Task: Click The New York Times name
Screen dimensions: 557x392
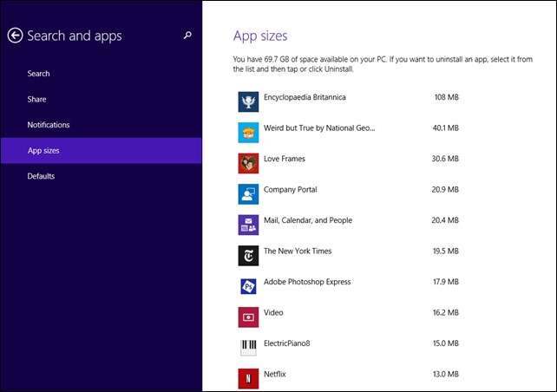Action: (298, 251)
